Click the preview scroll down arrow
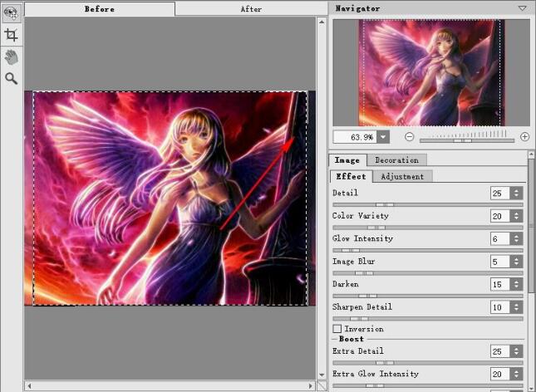The image size is (536, 392). click(322, 375)
